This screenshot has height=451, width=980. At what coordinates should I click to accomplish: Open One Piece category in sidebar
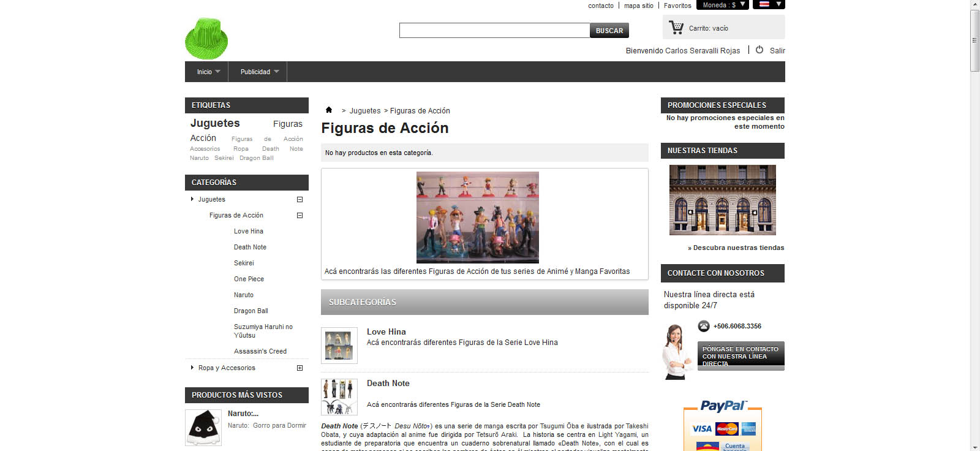pos(249,279)
